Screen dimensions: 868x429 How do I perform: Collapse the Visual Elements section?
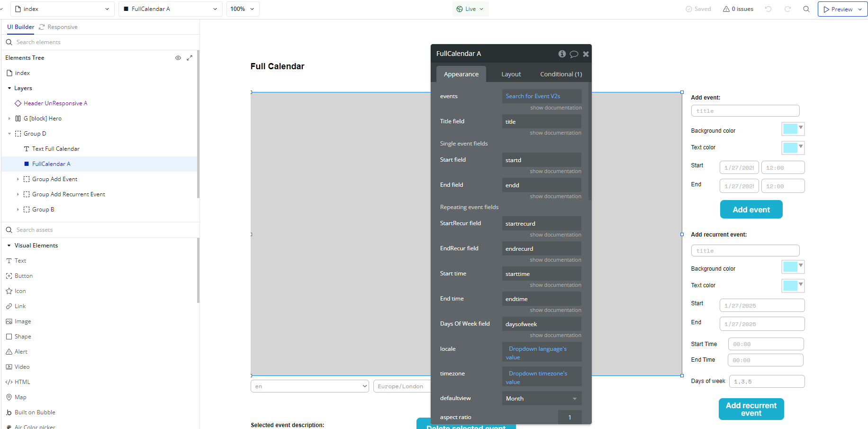[9, 246]
